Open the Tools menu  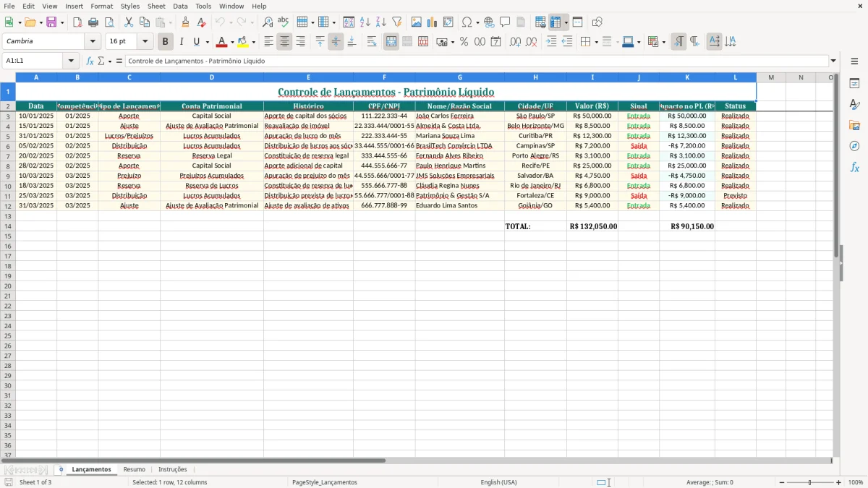(x=203, y=6)
